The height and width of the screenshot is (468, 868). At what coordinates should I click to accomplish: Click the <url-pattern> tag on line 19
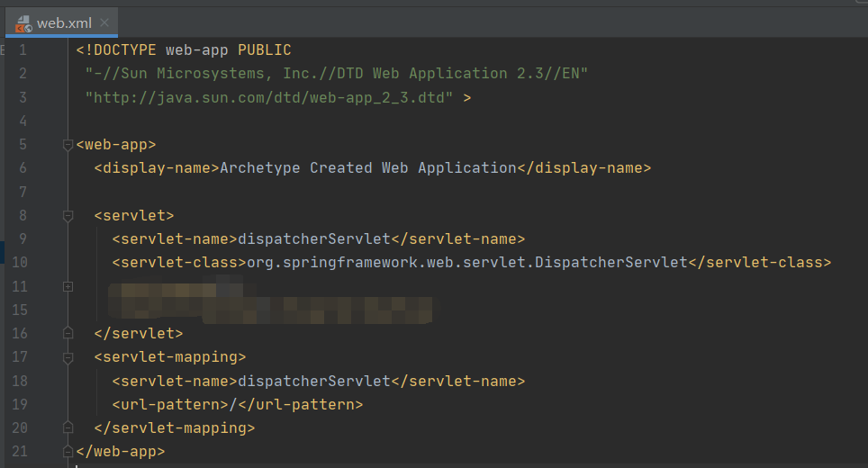[x=170, y=404]
